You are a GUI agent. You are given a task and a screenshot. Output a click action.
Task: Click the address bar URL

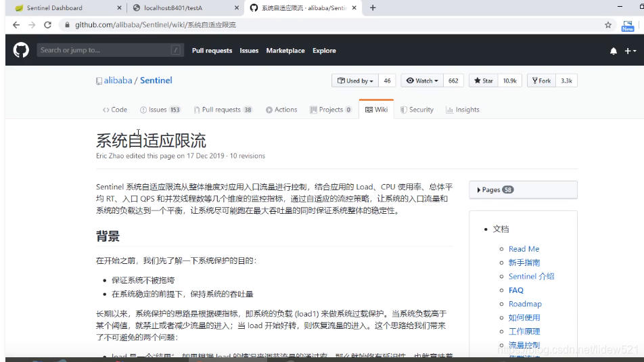(x=156, y=25)
